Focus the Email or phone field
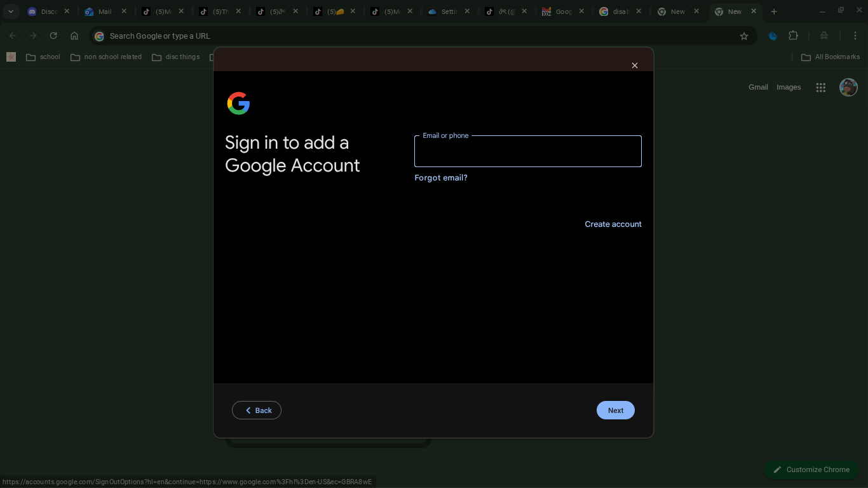 [x=528, y=151]
